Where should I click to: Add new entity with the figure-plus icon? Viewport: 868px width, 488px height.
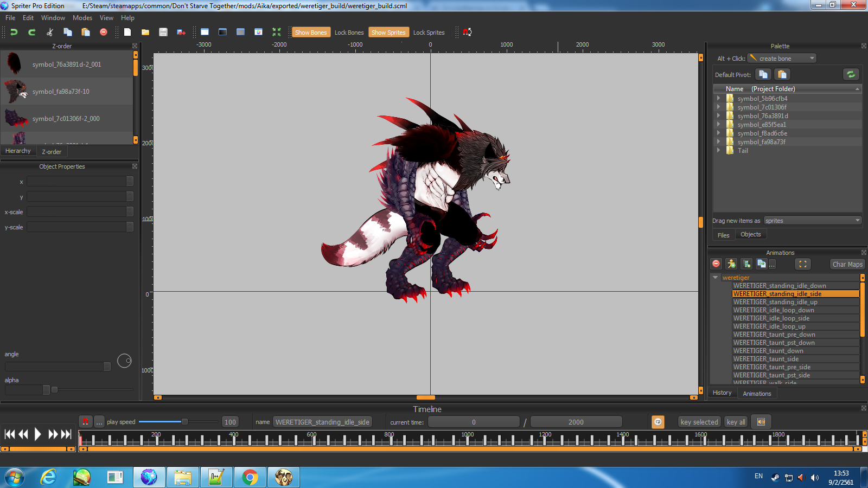click(x=731, y=264)
